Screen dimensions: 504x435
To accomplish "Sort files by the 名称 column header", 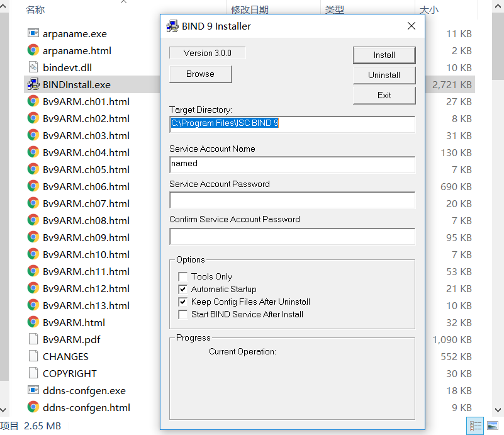I will tap(35, 10).
